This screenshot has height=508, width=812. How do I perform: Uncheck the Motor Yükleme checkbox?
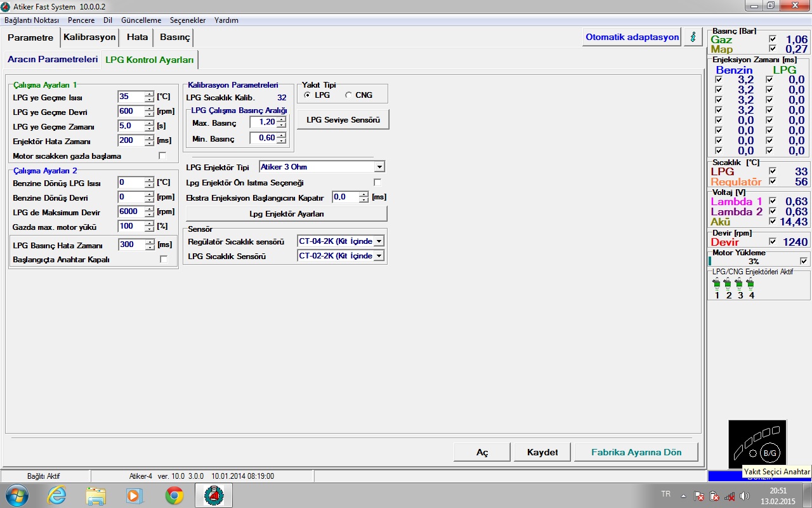[x=804, y=261]
